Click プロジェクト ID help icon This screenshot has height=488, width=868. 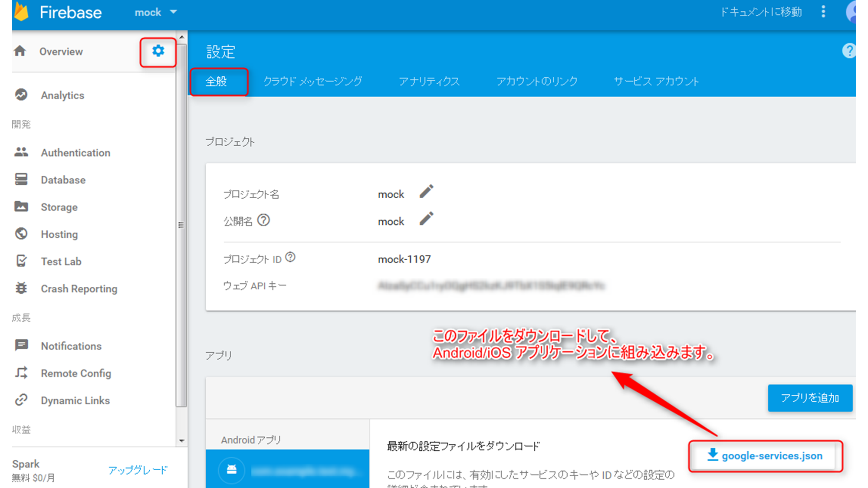(290, 257)
